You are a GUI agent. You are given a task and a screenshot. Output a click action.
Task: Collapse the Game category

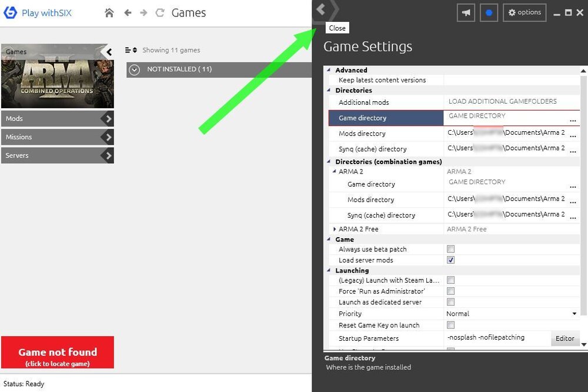pyautogui.click(x=329, y=239)
